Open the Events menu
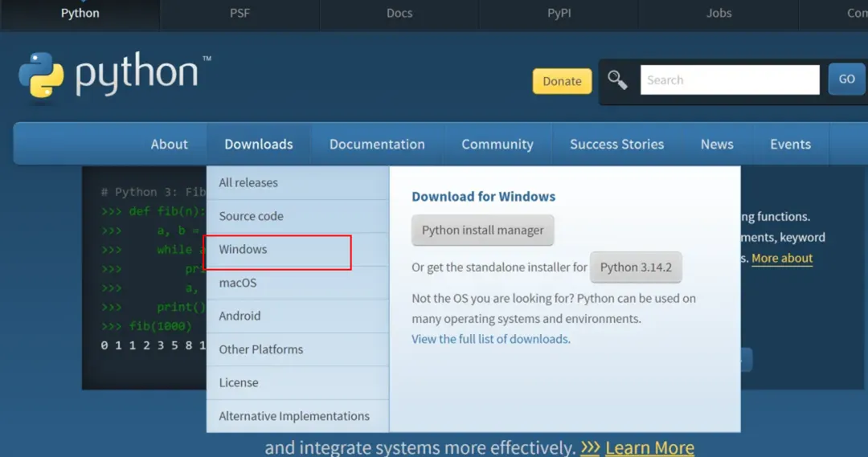This screenshot has height=457, width=868. point(790,144)
